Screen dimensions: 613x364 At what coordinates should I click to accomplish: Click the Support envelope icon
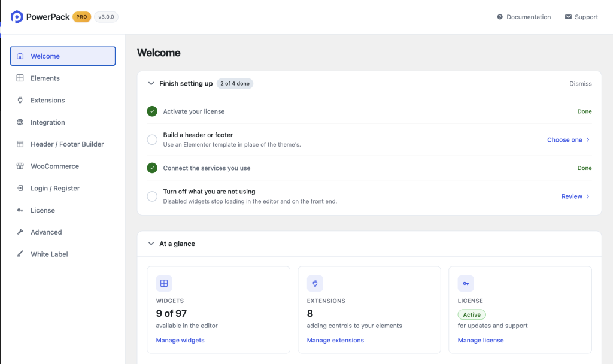tap(568, 17)
